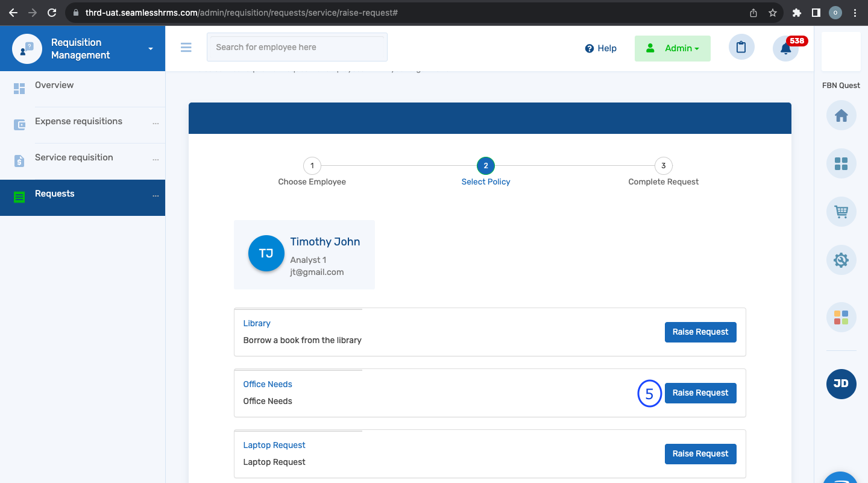Check notifications via the bell icon

tap(785, 48)
